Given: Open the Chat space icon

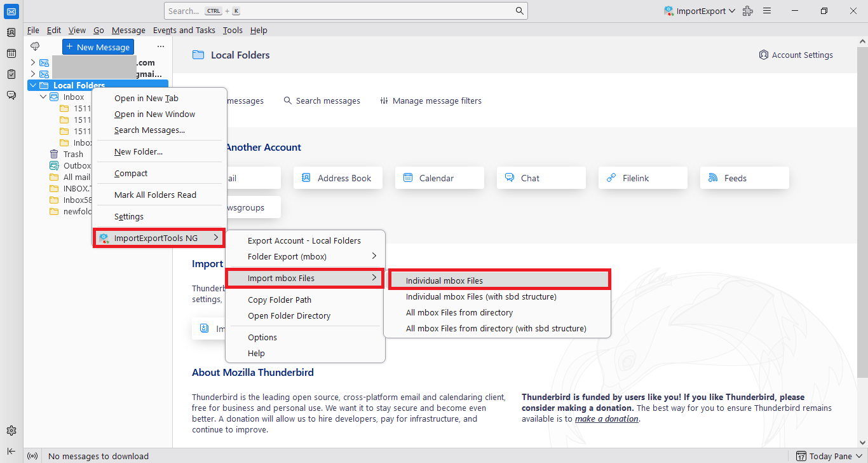Looking at the screenshot, I should (x=11, y=95).
